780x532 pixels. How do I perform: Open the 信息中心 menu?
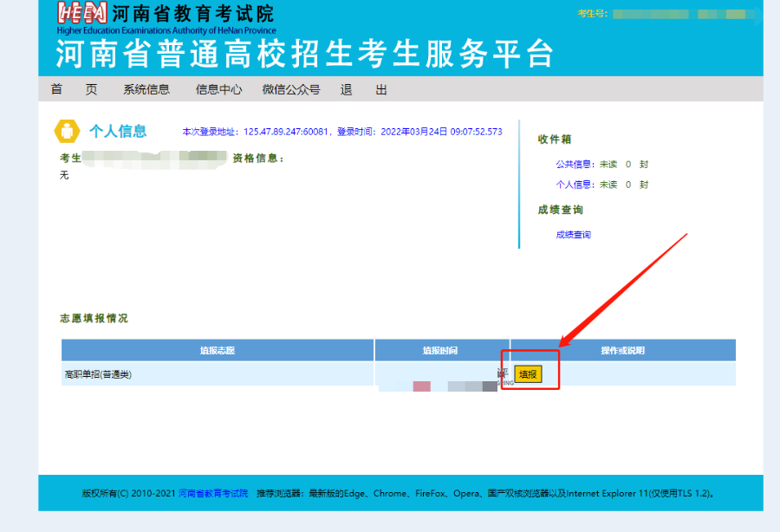tap(218, 89)
